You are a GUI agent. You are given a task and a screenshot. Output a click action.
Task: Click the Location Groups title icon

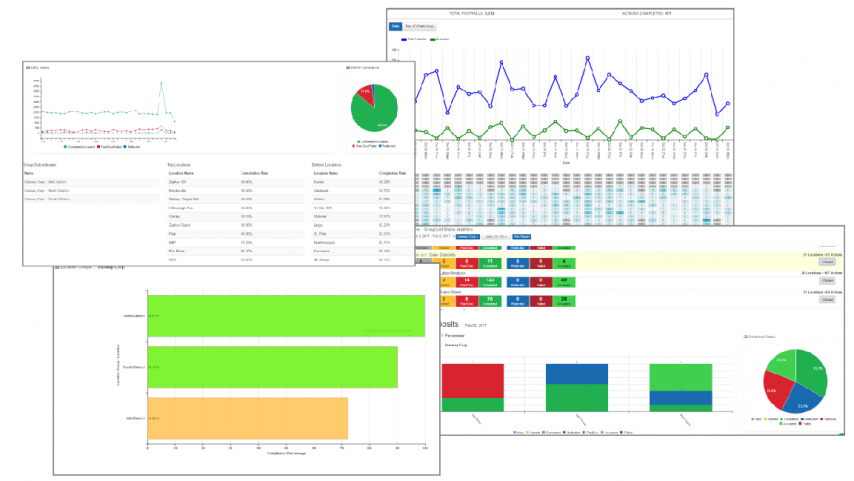pyautogui.click(x=57, y=267)
